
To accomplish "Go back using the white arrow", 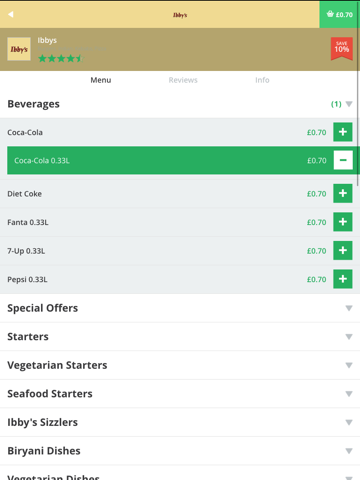I will click(11, 14).
